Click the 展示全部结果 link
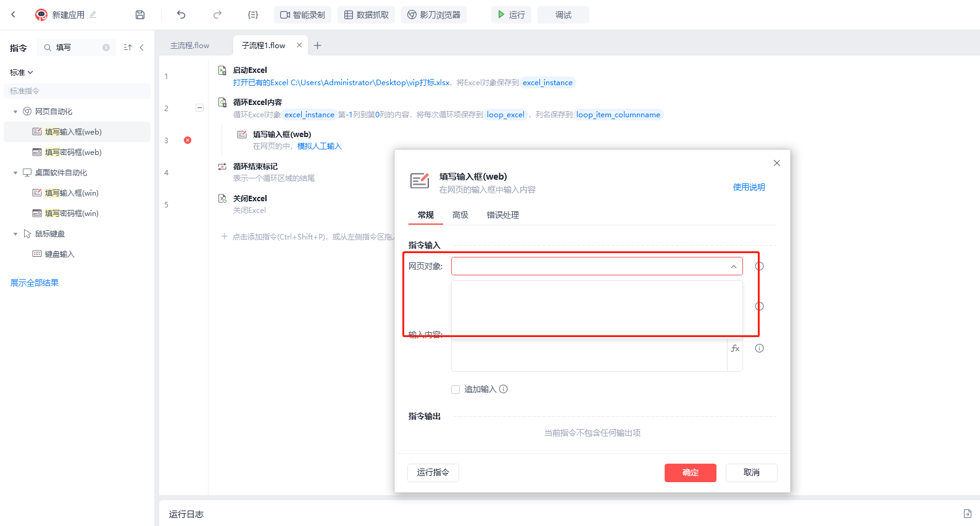Screen dimensions: 980x526 (x=35, y=283)
